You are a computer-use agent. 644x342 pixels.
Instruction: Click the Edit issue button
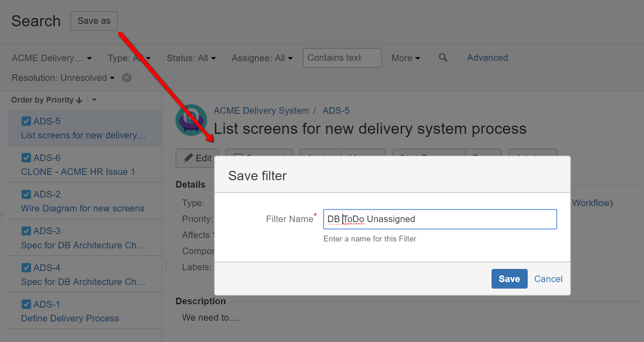(197, 158)
